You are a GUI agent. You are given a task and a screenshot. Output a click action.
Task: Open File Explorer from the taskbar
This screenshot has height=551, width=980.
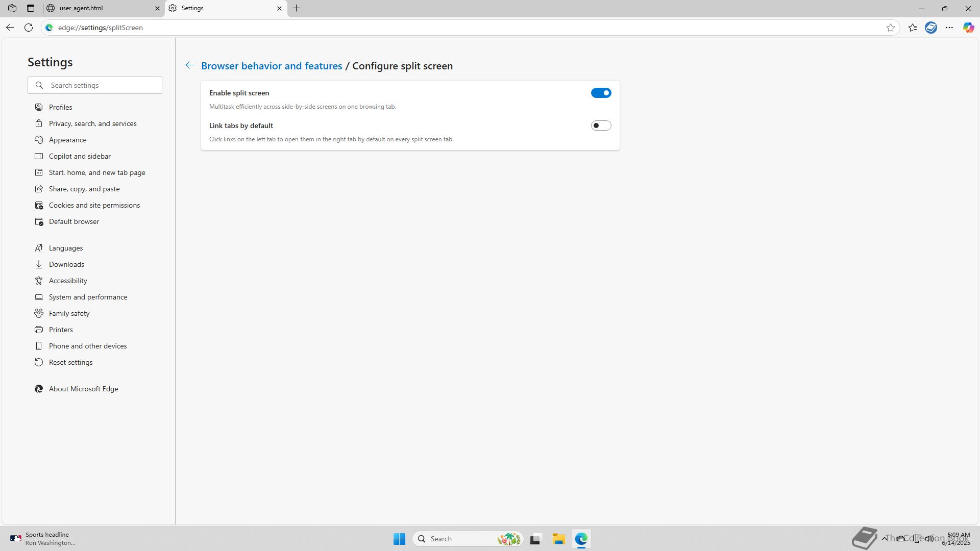[x=558, y=539]
